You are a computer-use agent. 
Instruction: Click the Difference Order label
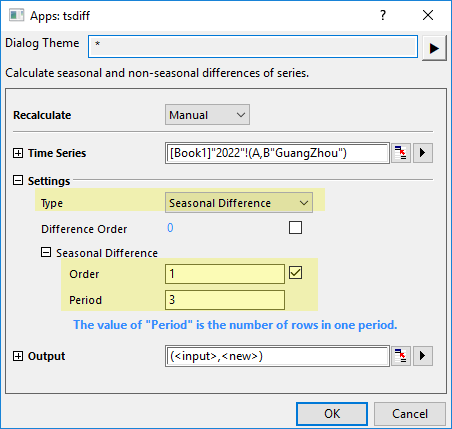click(x=84, y=229)
